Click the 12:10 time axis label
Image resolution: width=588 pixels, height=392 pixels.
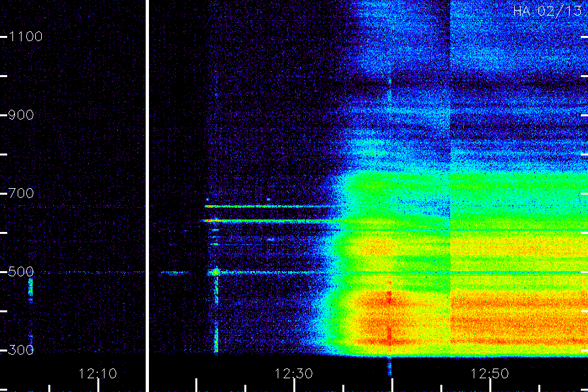[98, 374]
